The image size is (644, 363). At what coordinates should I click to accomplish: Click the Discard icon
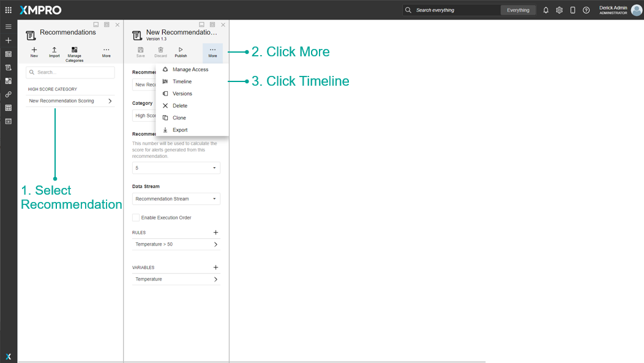click(x=160, y=51)
